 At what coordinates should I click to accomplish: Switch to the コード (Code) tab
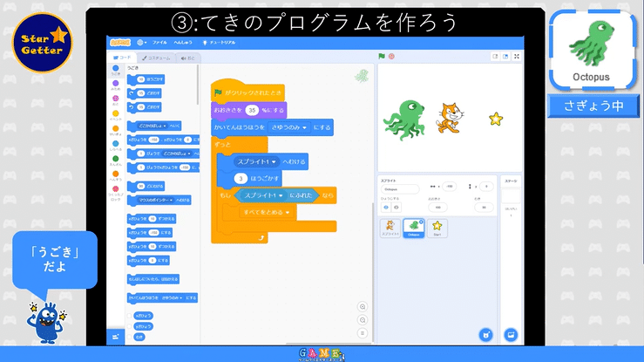(122, 58)
